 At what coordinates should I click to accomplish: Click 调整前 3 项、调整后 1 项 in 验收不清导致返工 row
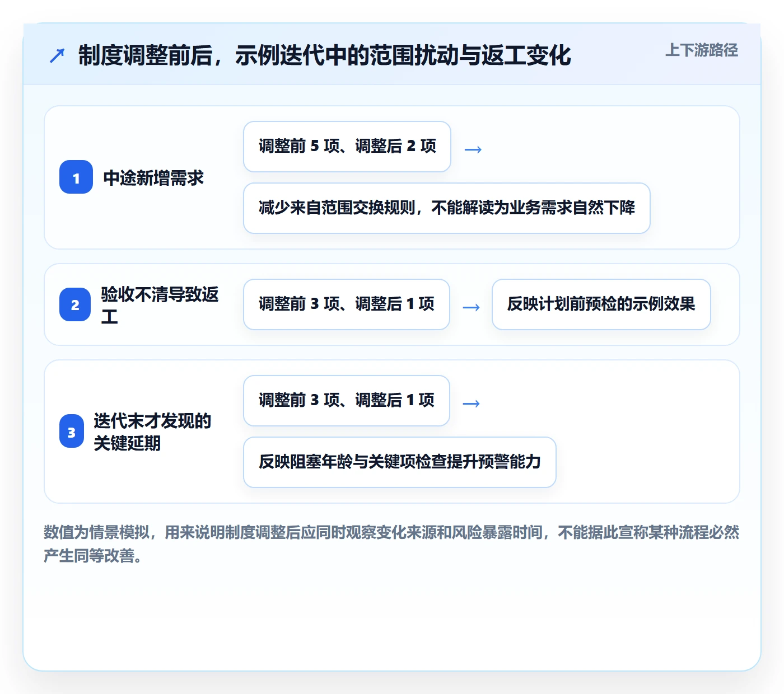pos(347,304)
